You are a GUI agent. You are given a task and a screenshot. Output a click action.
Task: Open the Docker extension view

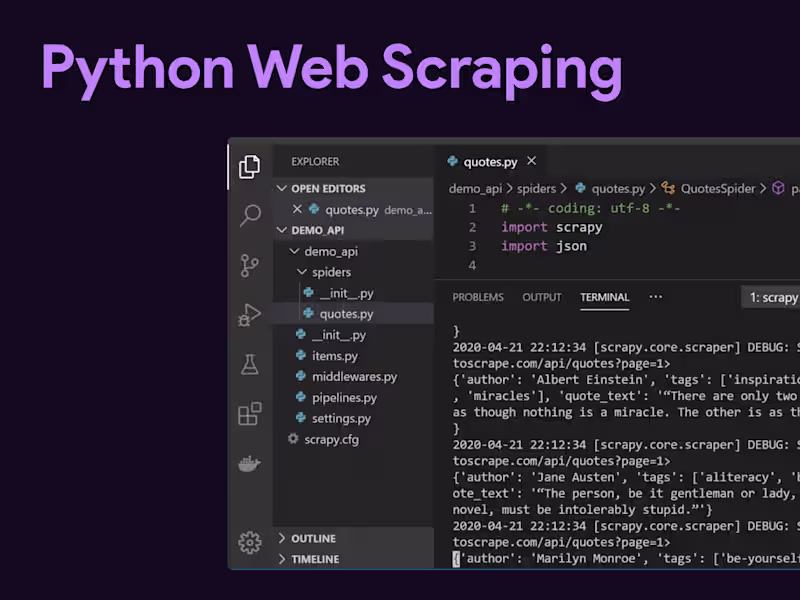[250, 463]
